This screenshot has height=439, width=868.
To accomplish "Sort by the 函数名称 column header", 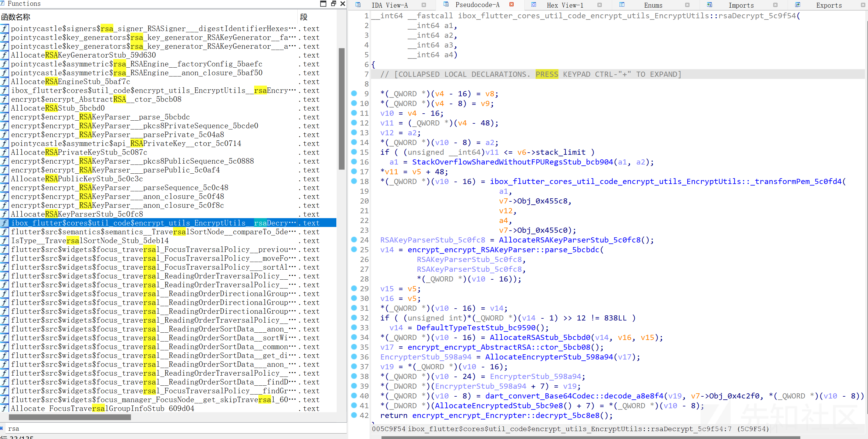I will [148, 17].
